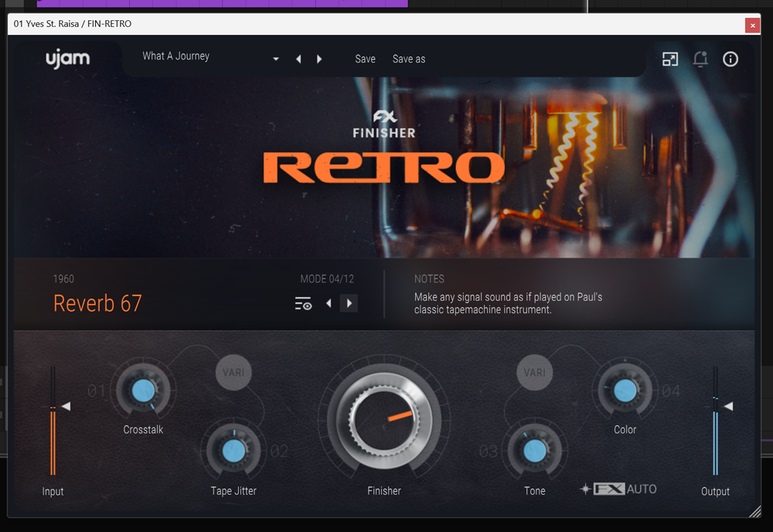Click the Color knob
This screenshot has height=532, width=773.
click(x=625, y=391)
